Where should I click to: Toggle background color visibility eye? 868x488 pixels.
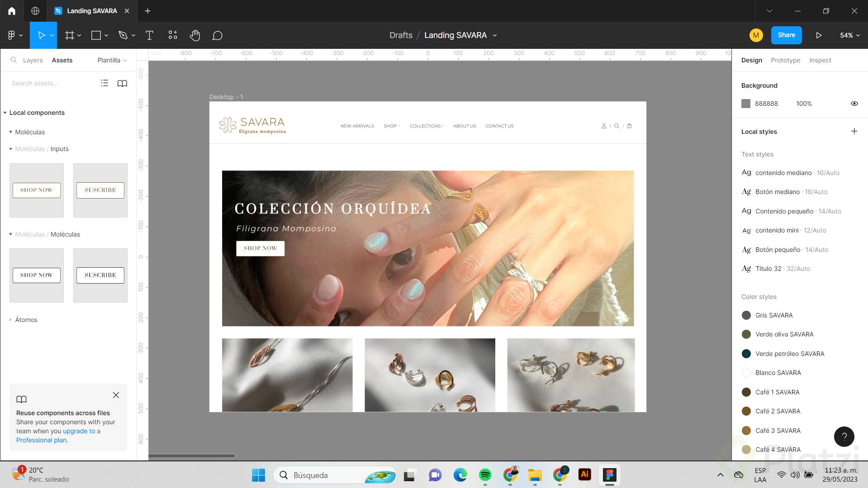point(854,104)
